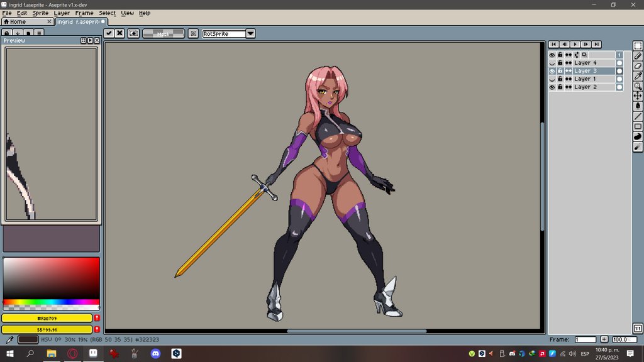The width and height of the screenshot is (644, 362).
Task: Click the yellow background color swatch
Action: coord(47,329)
